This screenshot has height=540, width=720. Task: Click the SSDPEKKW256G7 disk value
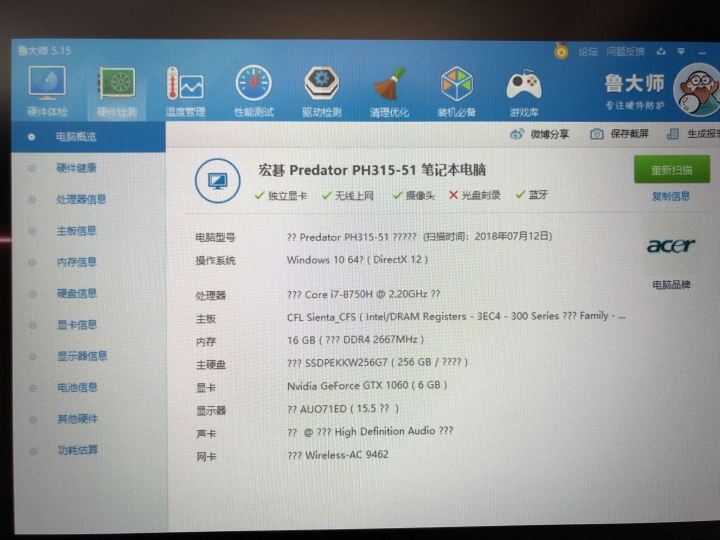pyautogui.click(x=377, y=362)
